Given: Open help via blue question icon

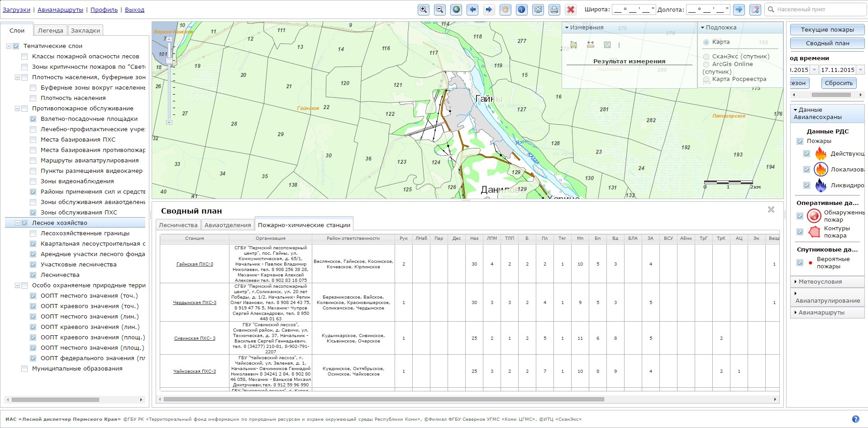Looking at the screenshot, I should [x=855, y=419].
